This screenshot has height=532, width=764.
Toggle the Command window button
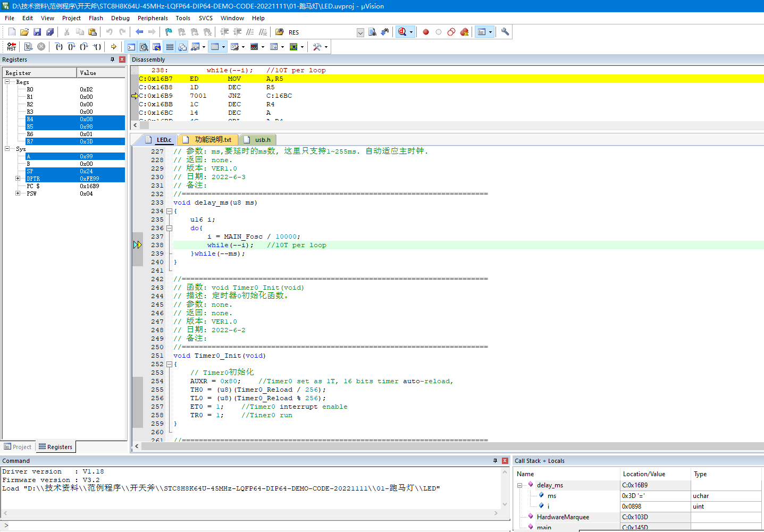tap(131, 47)
